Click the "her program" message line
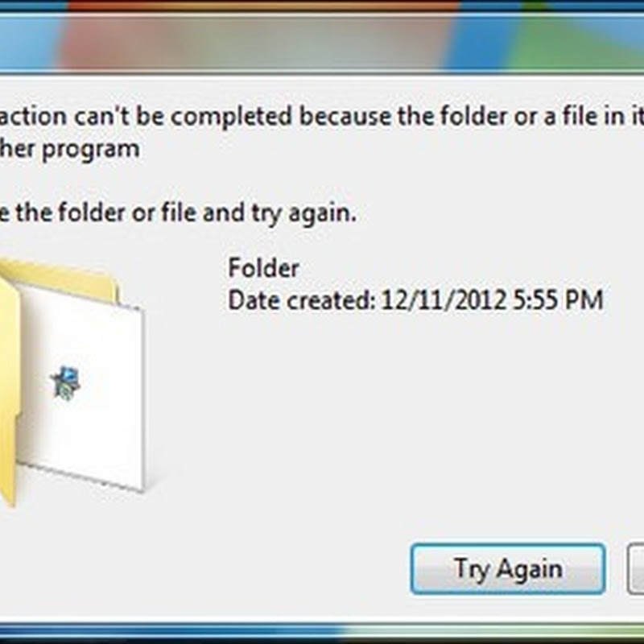This screenshot has width=644, height=644. coord(70,149)
